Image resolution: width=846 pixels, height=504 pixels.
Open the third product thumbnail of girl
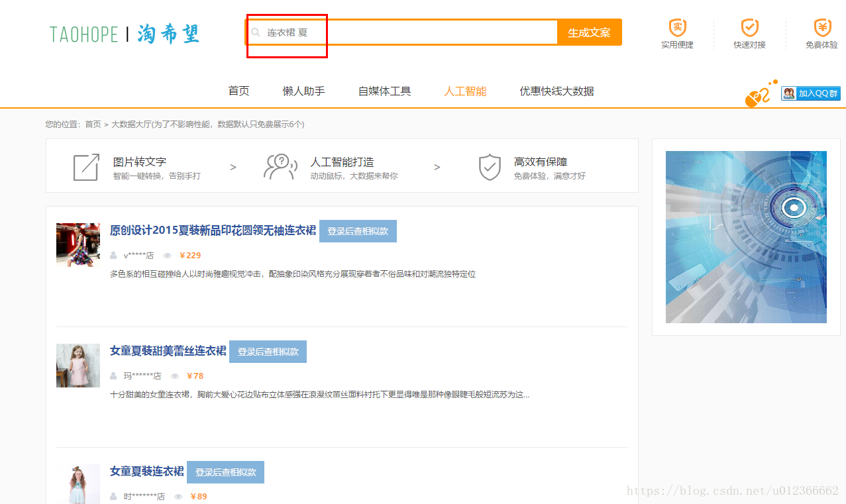click(78, 484)
